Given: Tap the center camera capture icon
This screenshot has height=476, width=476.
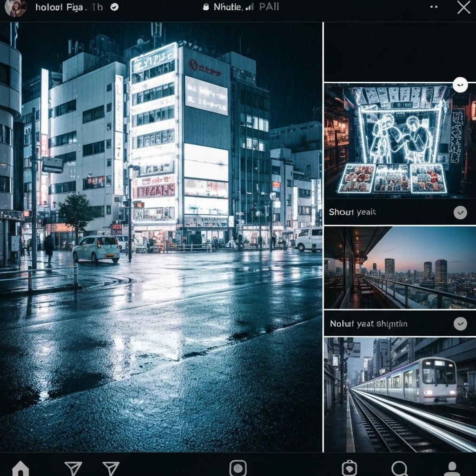Looking at the screenshot, I should tap(238, 468).
